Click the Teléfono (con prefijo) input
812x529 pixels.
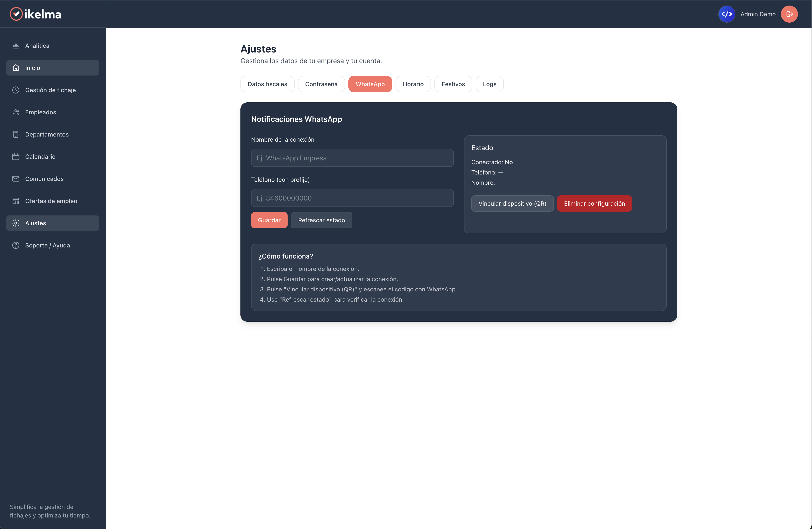coord(352,198)
